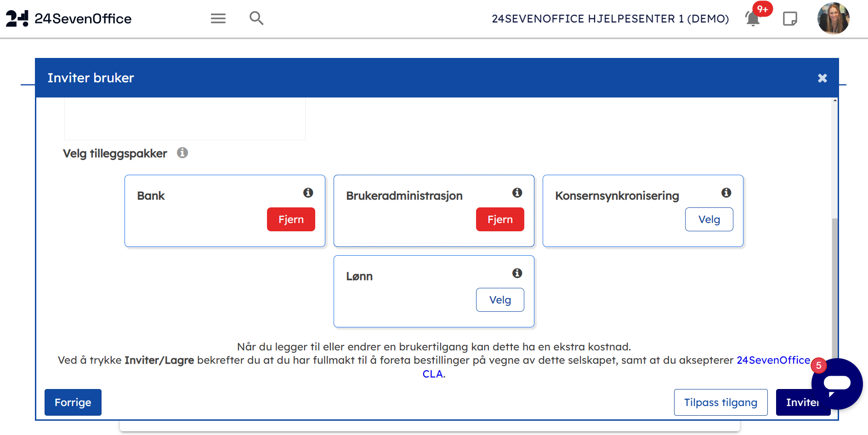Viewport: 868px width, 435px height.
Task: Show info for Velg tilleggspakker
Action: 182,153
